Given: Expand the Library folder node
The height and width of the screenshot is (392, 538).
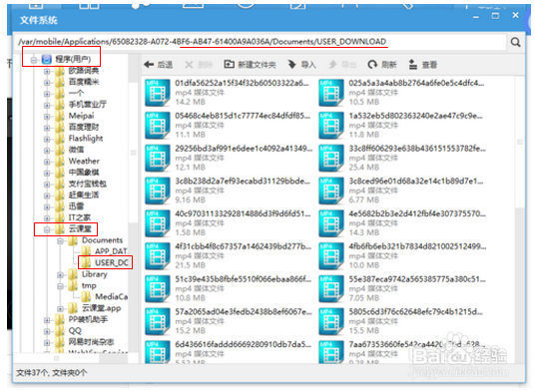Looking at the screenshot, I should 60,274.
